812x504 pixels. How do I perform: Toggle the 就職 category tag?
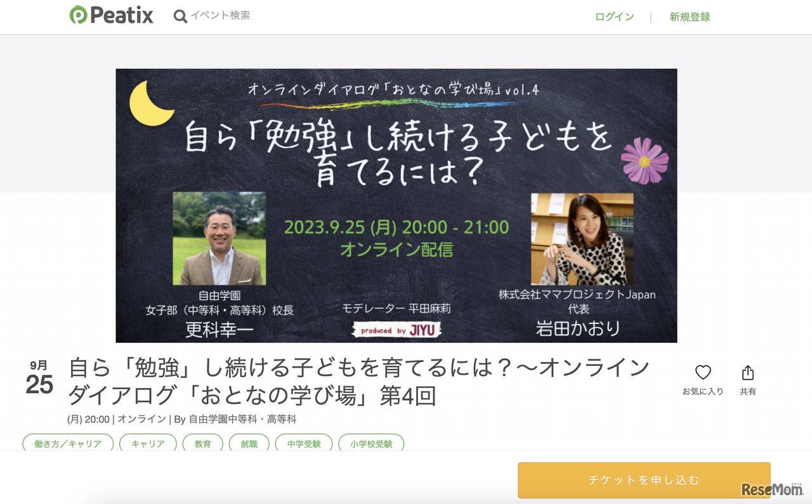pyautogui.click(x=249, y=443)
